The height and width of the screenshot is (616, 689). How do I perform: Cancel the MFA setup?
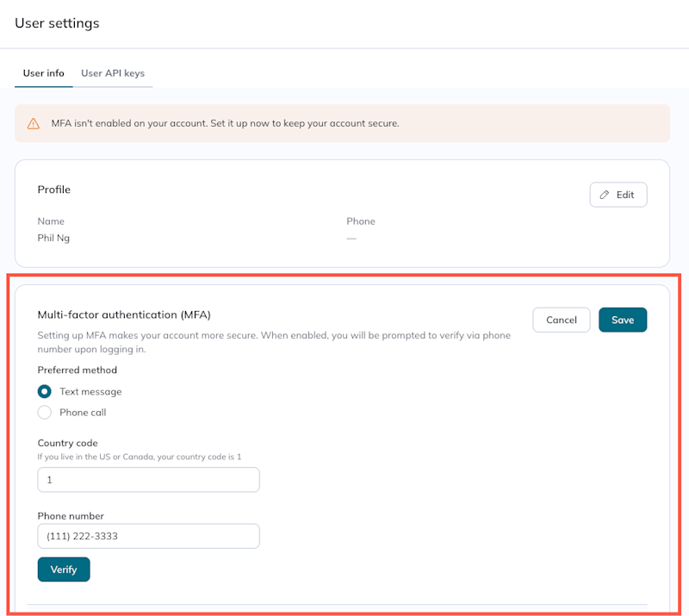tap(562, 320)
